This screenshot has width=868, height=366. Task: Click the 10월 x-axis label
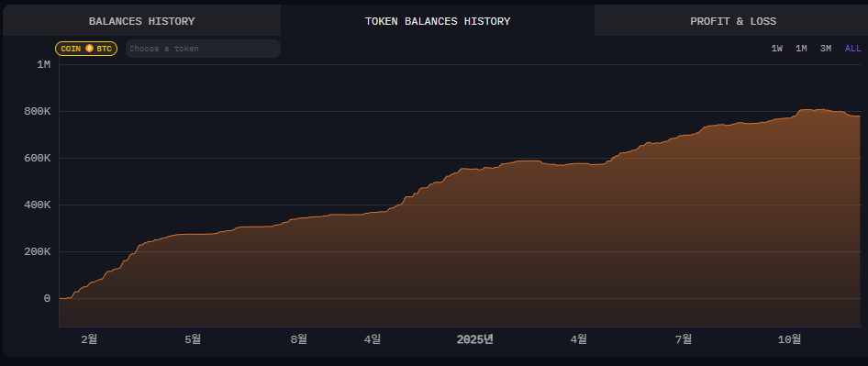[789, 338]
